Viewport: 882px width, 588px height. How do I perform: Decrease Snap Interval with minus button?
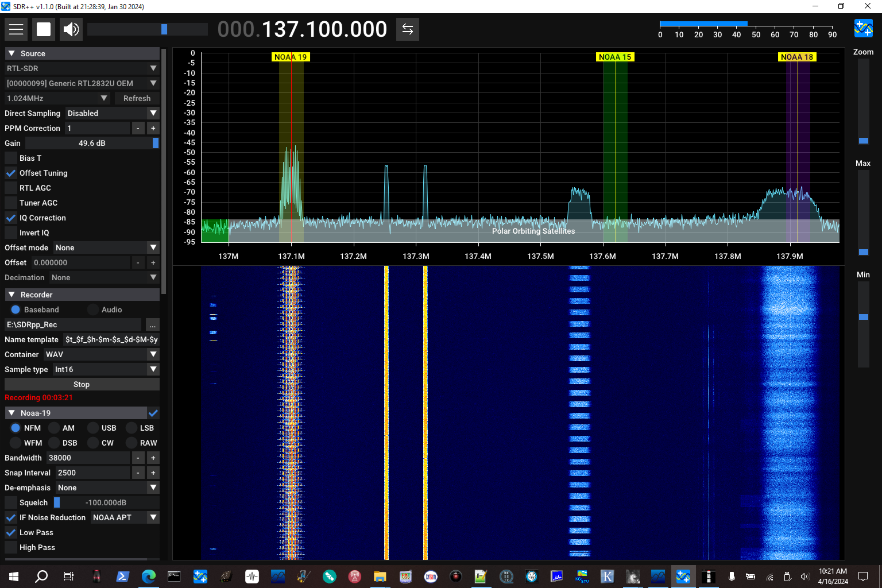point(138,473)
